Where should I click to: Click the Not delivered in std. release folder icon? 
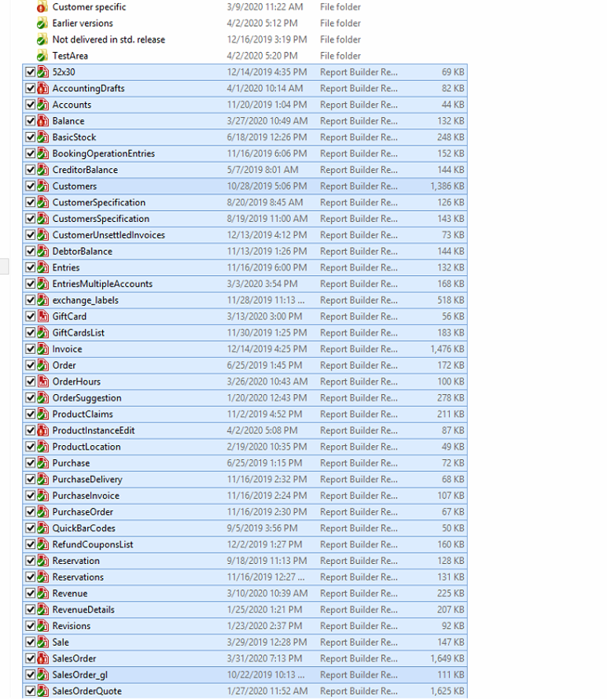(x=42, y=39)
